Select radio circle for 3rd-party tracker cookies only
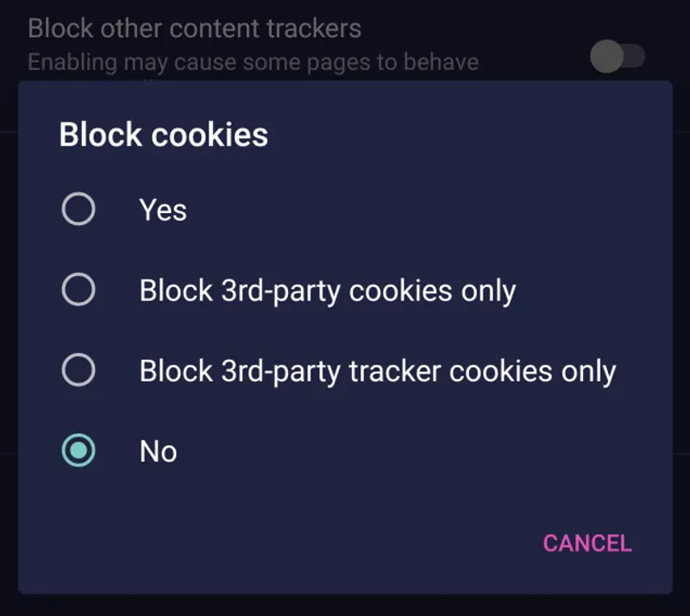 (x=78, y=371)
